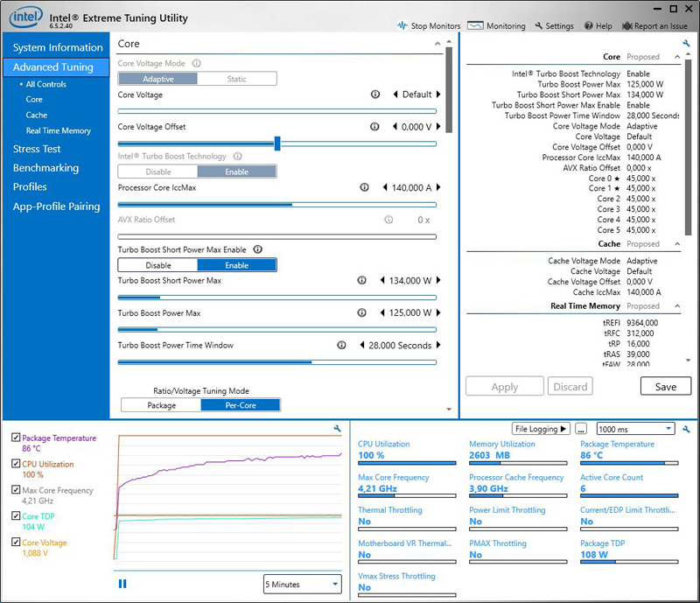Click the Core Voltage Offset slider handle
Image resolution: width=700 pixels, height=603 pixels.
tap(277, 144)
